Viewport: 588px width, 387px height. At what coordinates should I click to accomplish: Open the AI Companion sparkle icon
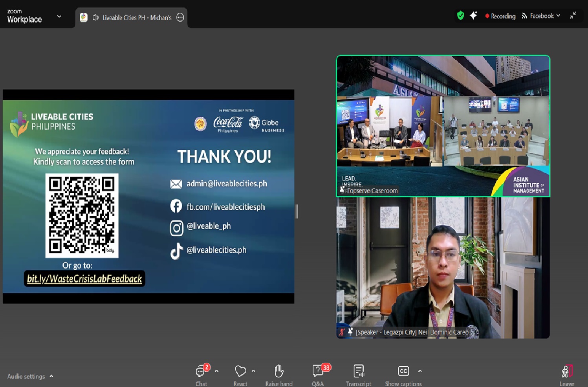click(473, 16)
